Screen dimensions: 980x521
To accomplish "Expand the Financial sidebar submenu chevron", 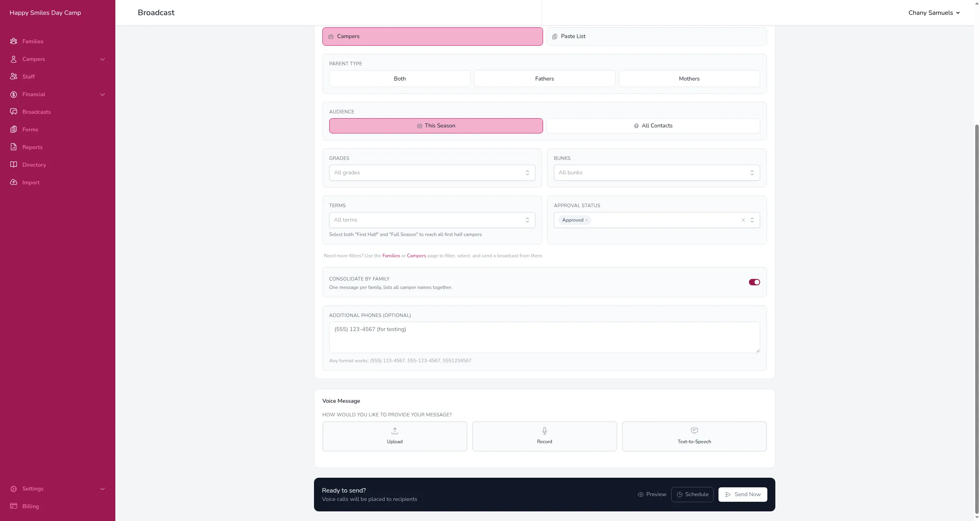I will click(x=103, y=95).
